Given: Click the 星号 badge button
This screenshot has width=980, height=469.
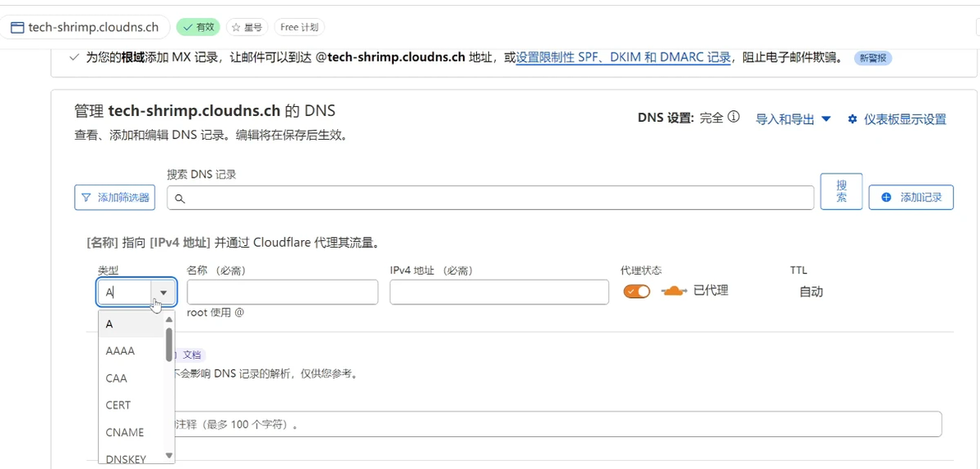Looking at the screenshot, I should click(x=247, y=27).
